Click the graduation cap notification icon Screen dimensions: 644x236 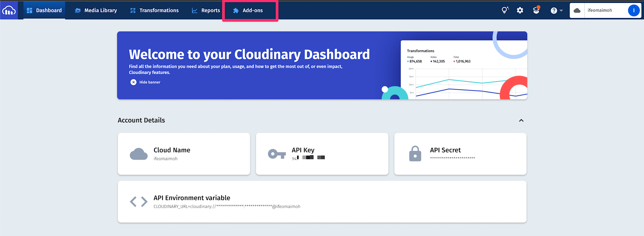536,10
